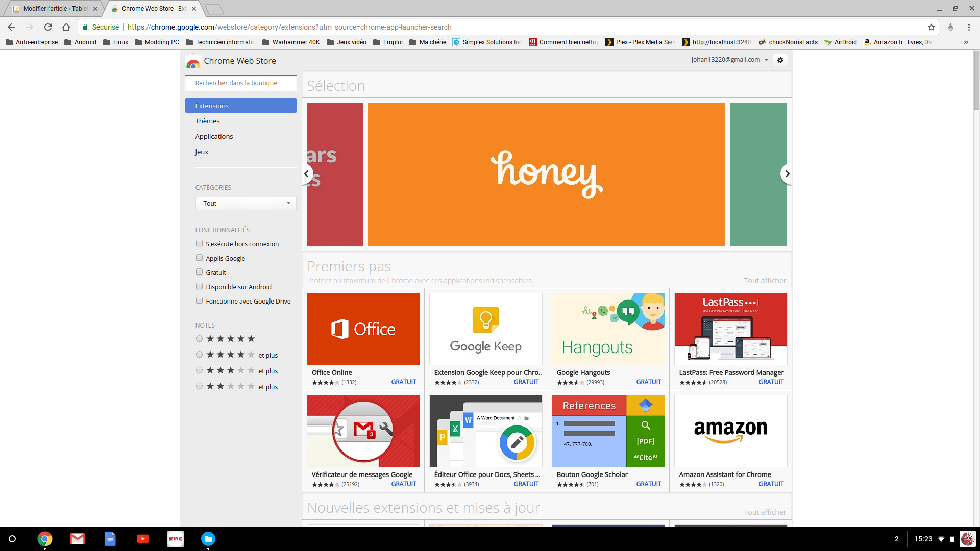Select four stars et plus rating
Viewport: 980px width, 551px height.
coord(200,355)
